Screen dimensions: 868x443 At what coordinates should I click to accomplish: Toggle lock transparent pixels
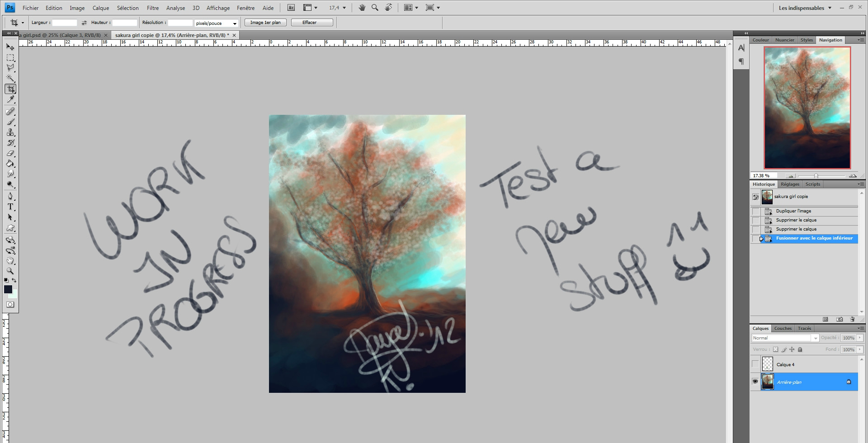coord(776,349)
